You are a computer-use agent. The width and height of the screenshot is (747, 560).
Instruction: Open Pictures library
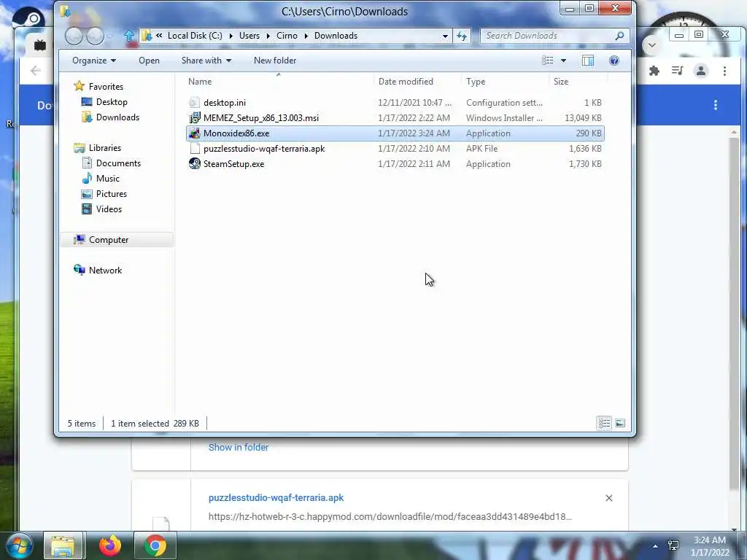112,194
